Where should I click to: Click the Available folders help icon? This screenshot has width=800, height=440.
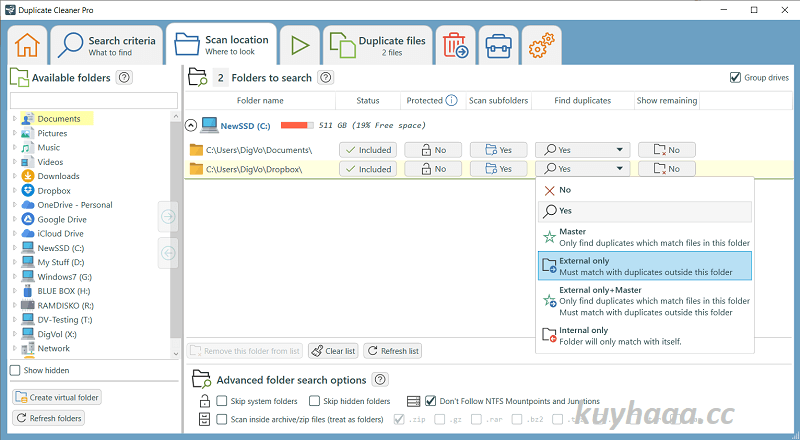pyautogui.click(x=124, y=78)
